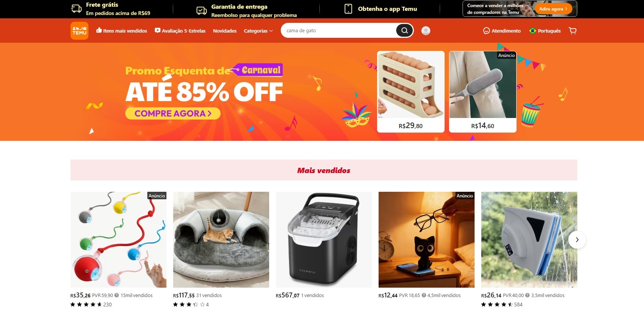The width and height of the screenshot is (644, 318).
Task: Click the Temu logo icon
Action: tap(79, 31)
